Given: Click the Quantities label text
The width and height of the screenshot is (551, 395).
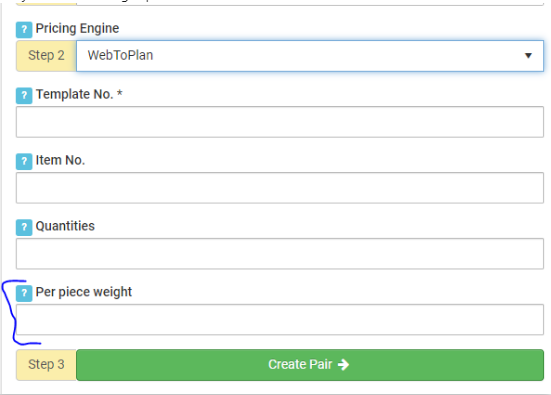Looking at the screenshot, I should [x=65, y=226].
